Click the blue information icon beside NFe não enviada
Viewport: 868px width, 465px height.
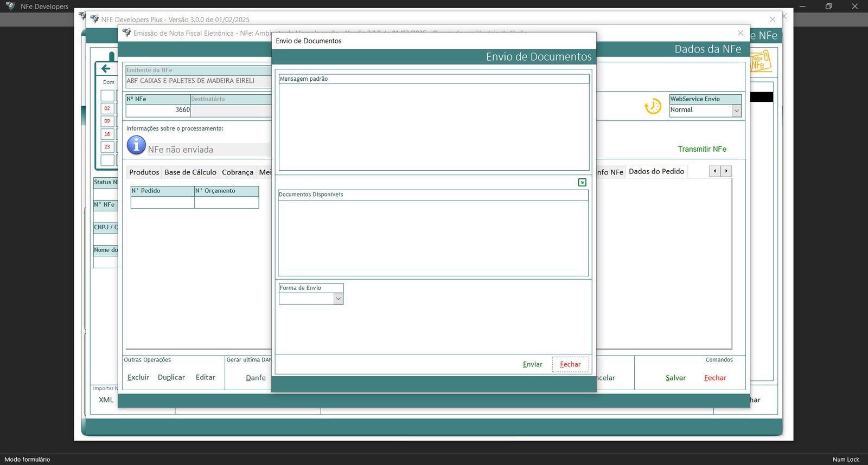136,145
